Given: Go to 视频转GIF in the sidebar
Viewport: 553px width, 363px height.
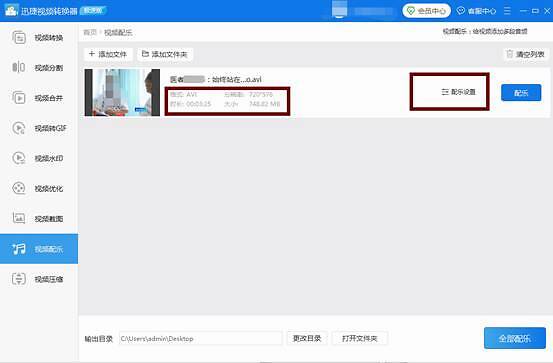Looking at the screenshot, I should (x=38, y=128).
